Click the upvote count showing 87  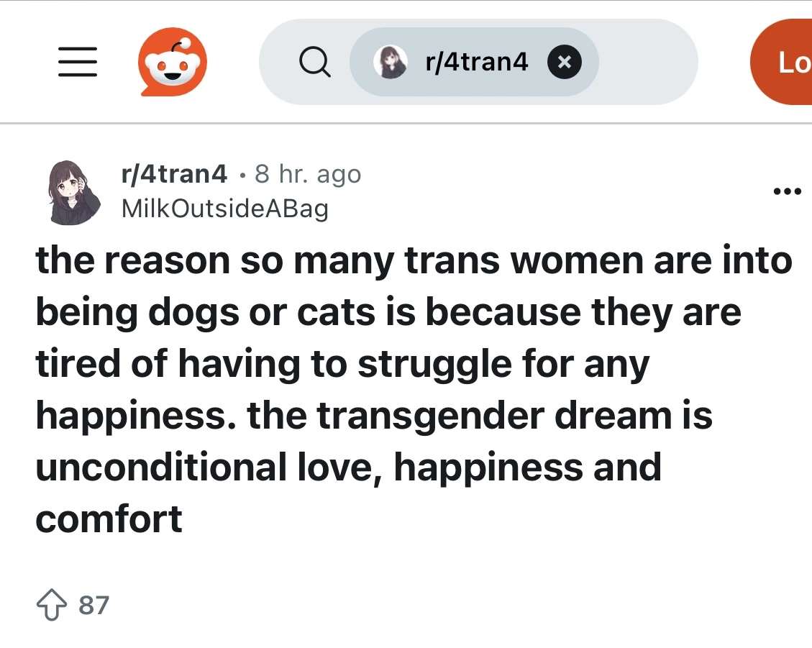coord(94,606)
